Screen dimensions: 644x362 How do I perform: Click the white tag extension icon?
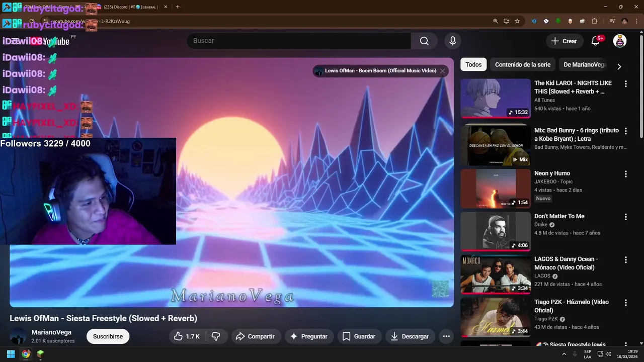[546, 21]
